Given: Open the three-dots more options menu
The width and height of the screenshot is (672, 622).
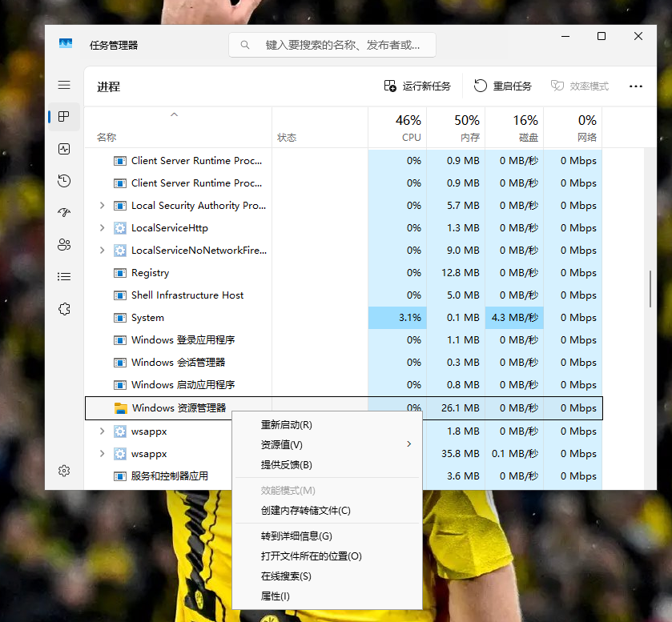Looking at the screenshot, I should point(636,86).
